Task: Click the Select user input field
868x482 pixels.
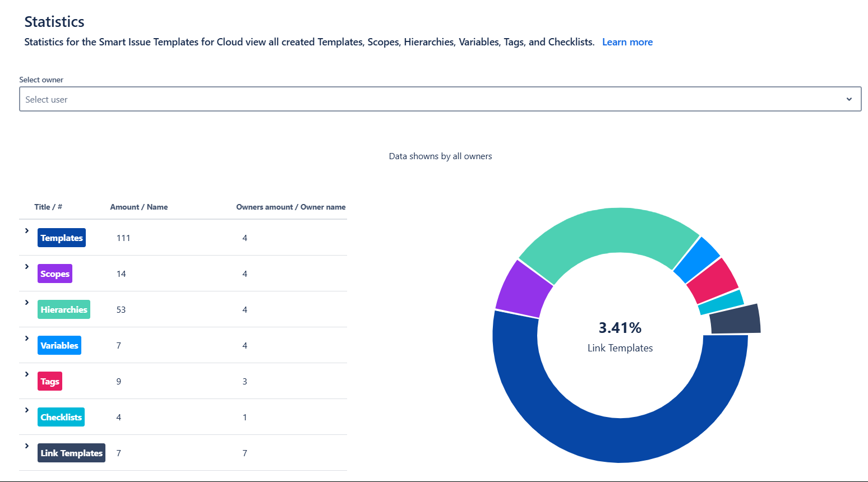Action: tap(426, 99)
